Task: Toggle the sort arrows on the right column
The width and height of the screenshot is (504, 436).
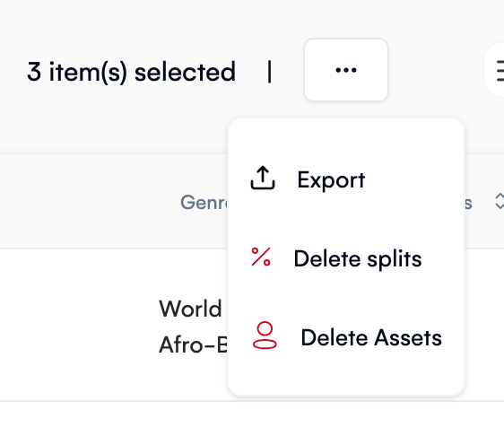Action: pyautogui.click(x=500, y=201)
